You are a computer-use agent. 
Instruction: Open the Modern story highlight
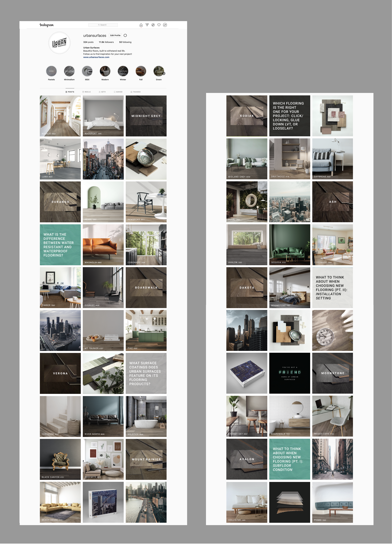tap(105, 71)
